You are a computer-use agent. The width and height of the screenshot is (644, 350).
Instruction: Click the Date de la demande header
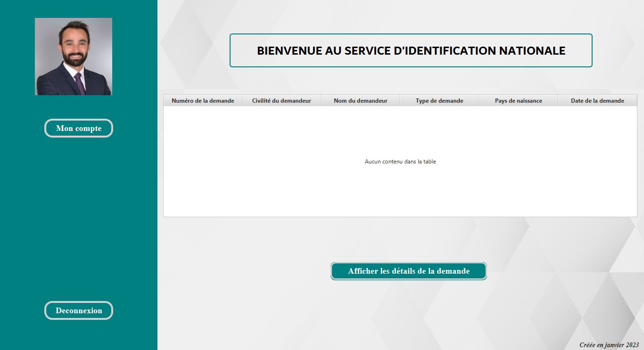[x=596, y=100]
